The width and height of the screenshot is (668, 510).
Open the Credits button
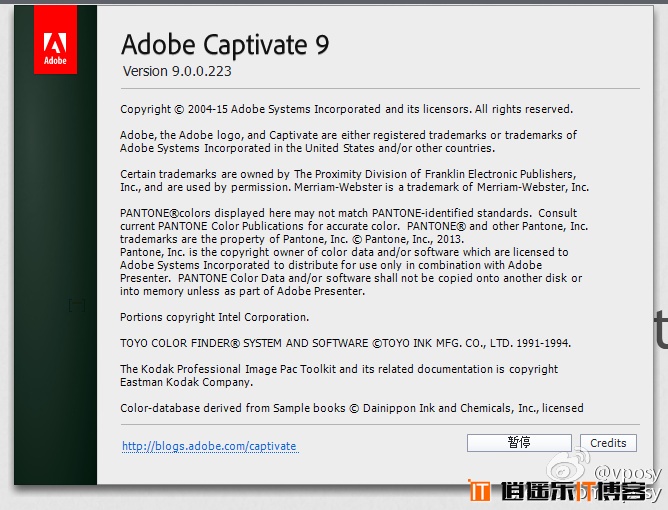click(608, 443)
